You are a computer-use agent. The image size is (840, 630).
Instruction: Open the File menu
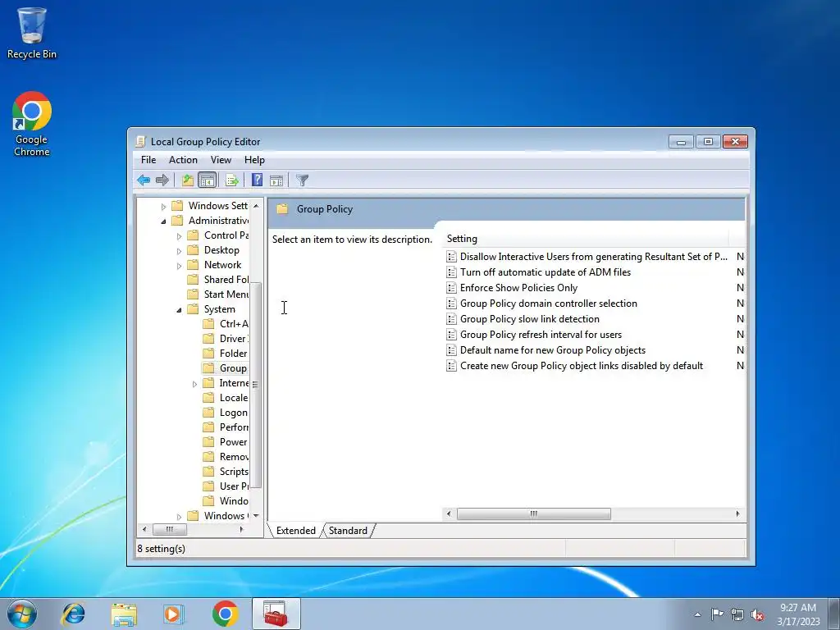point(148,160)
